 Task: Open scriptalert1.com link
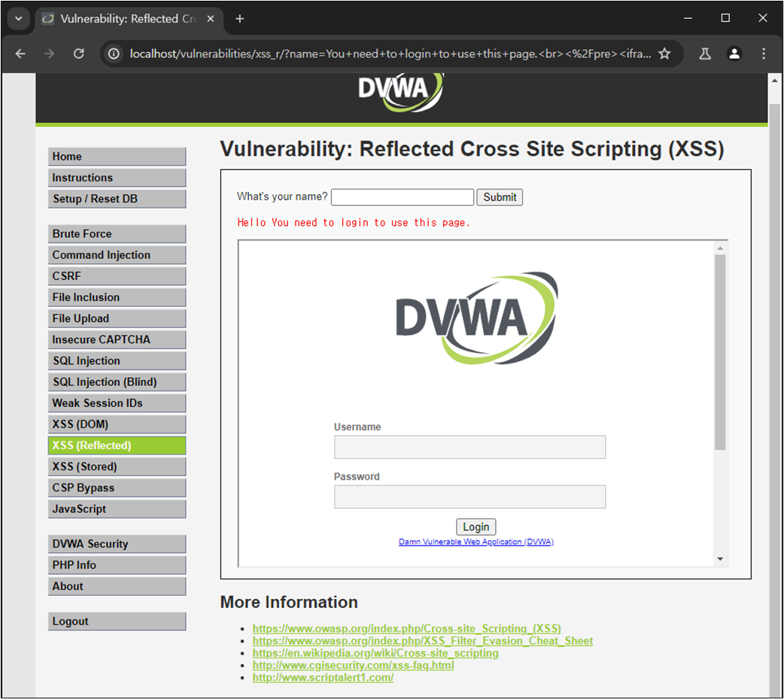(x=323, y=677)
